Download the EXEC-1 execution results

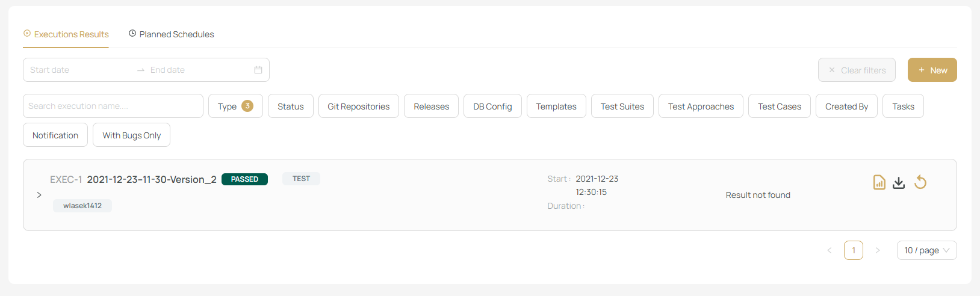[x=899, y=182]
